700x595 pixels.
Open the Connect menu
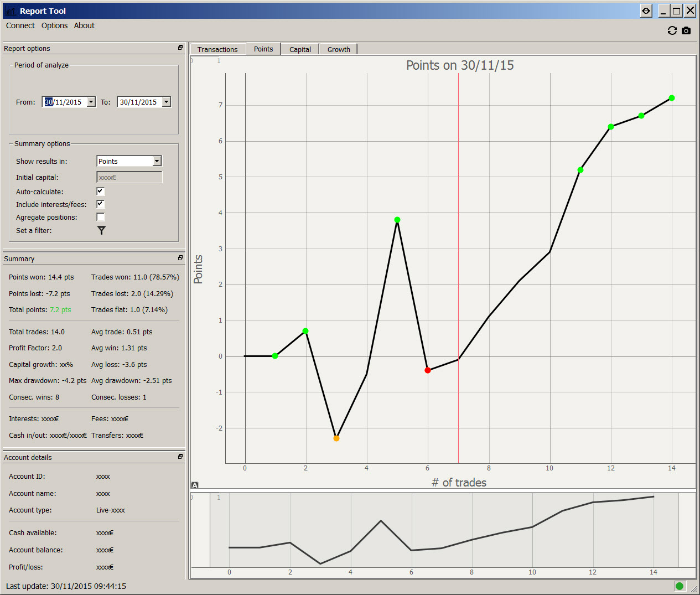click(x=20, y=25)
